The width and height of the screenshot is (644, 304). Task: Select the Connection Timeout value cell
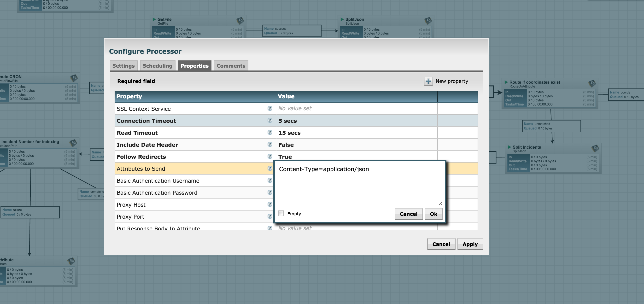coord(356,121)
